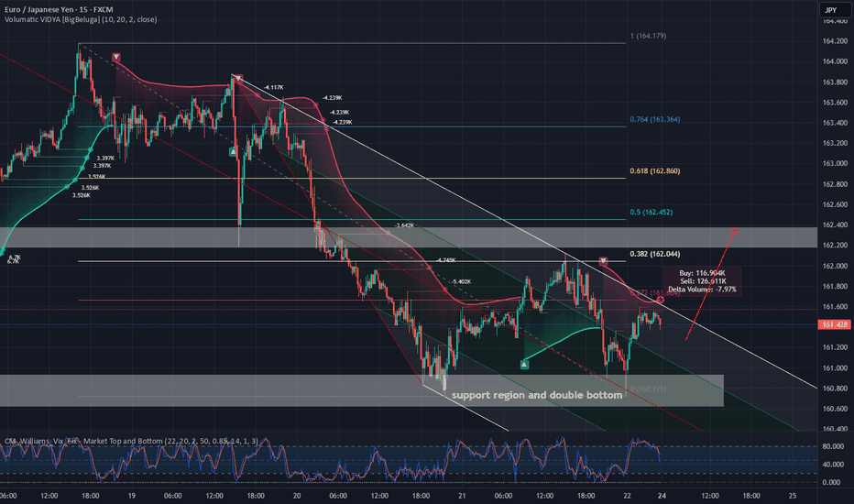Click date label 24 on the time axis
Screen dimensions: 854x504
(662, 496)
